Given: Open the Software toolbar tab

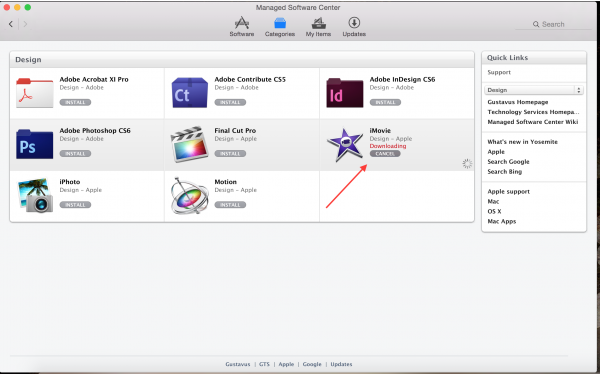Looking at the screenshot, I should point(241,26).
